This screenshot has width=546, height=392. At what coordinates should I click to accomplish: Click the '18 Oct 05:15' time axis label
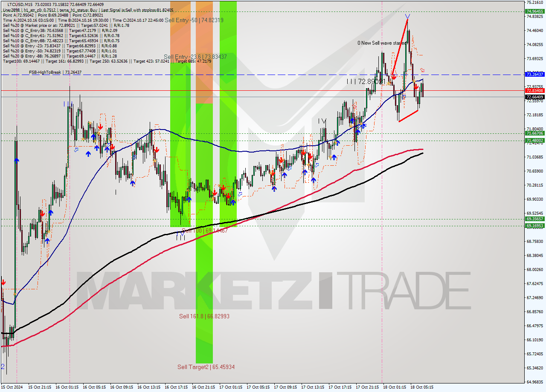422,387
